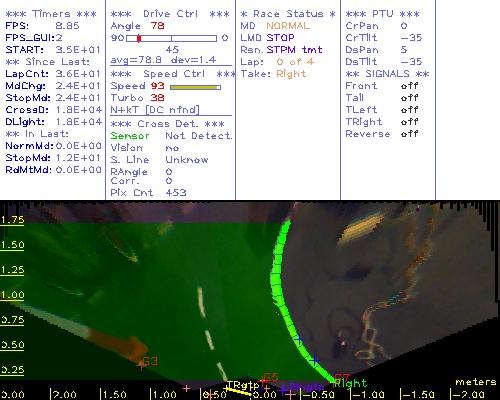Click the red G3 cross marker

141,365
